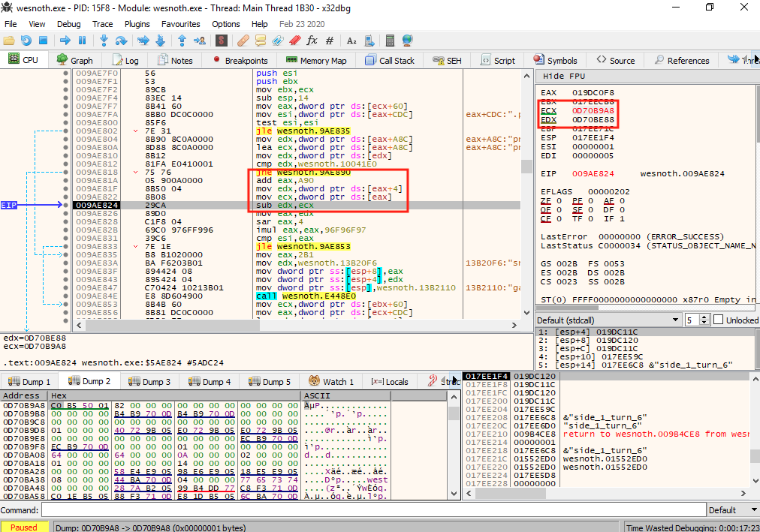Viewport: 760px width, 532px height.
Task: Click the disassembly horizontal scrollbar
Action: (296, 326)
